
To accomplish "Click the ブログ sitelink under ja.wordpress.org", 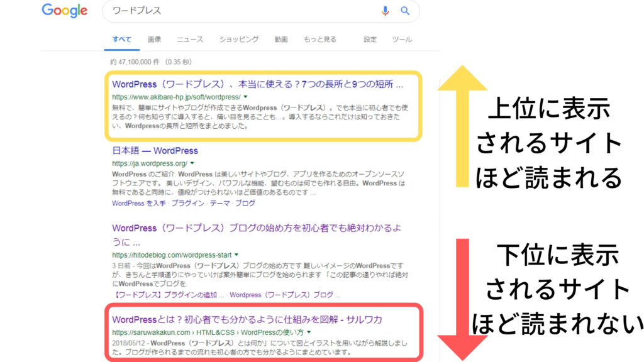I will coord(245,203).
